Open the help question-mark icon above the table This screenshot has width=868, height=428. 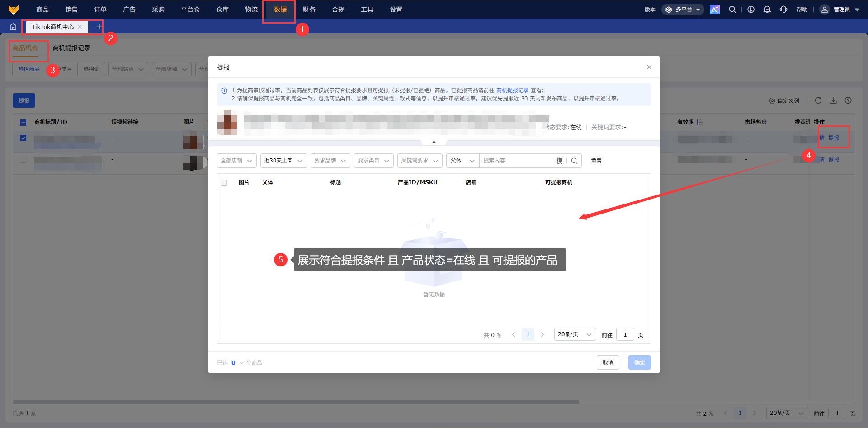[x=848, y=100]
